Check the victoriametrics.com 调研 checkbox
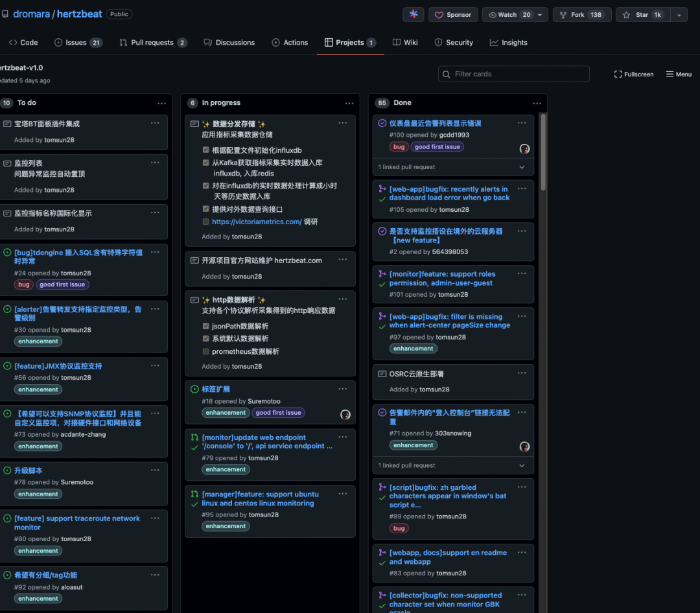This screenshot has width=700, height=613. click(x=206, y=222)
